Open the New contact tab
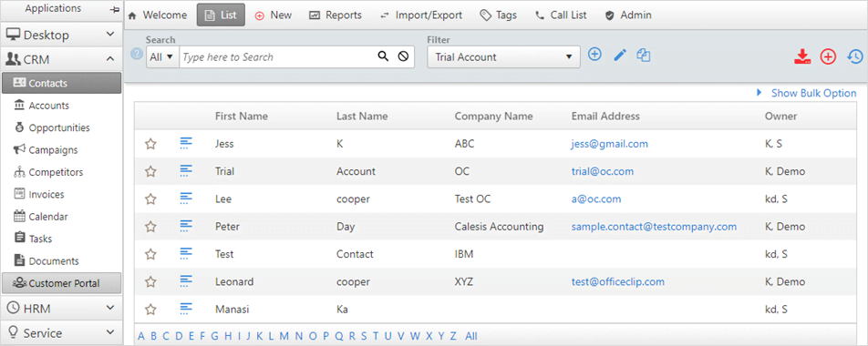 coord(274,15)
